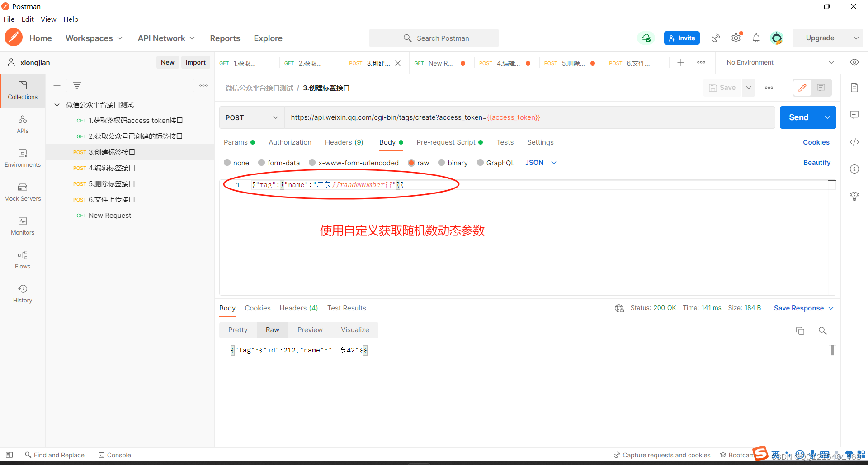Select the raw body type
Screen dimensions: 868x465
[411, 163]
